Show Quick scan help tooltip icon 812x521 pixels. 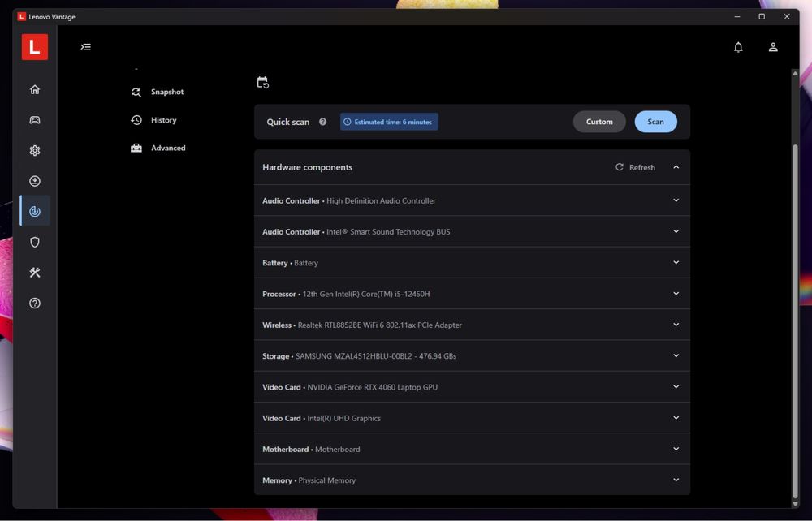point(322,122)
